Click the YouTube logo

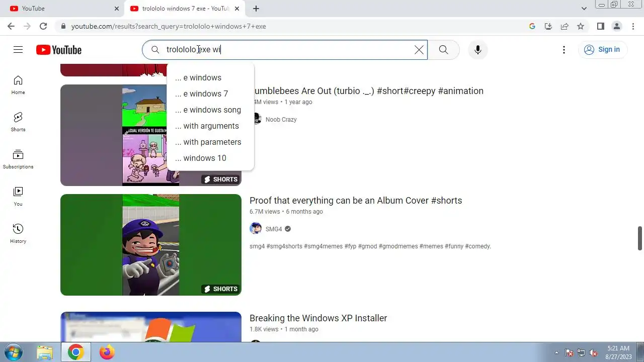[59, 50]
